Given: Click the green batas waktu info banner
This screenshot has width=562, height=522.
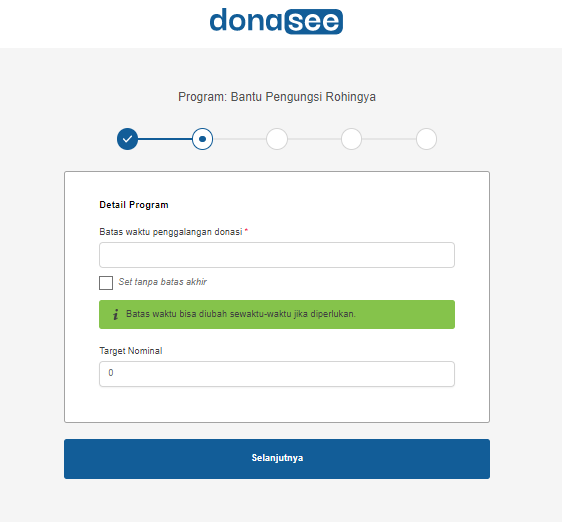Looking at the screenshot, I should coord(277,314).
